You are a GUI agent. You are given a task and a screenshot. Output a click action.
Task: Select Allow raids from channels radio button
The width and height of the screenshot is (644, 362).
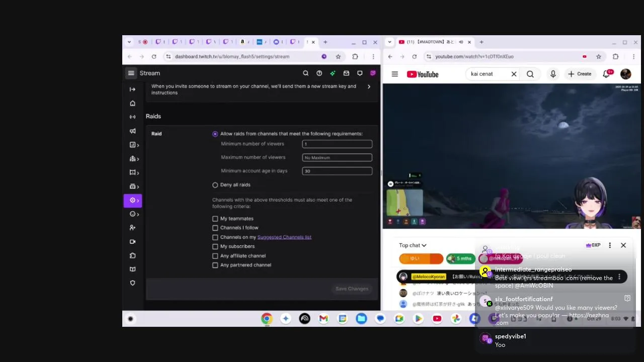coord(215,134)
